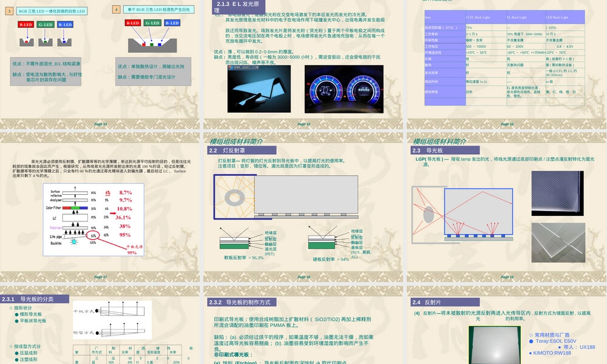Click the 'EL Back Light' table header
Viewport: 607px width, 364px height.
[526, 18]
